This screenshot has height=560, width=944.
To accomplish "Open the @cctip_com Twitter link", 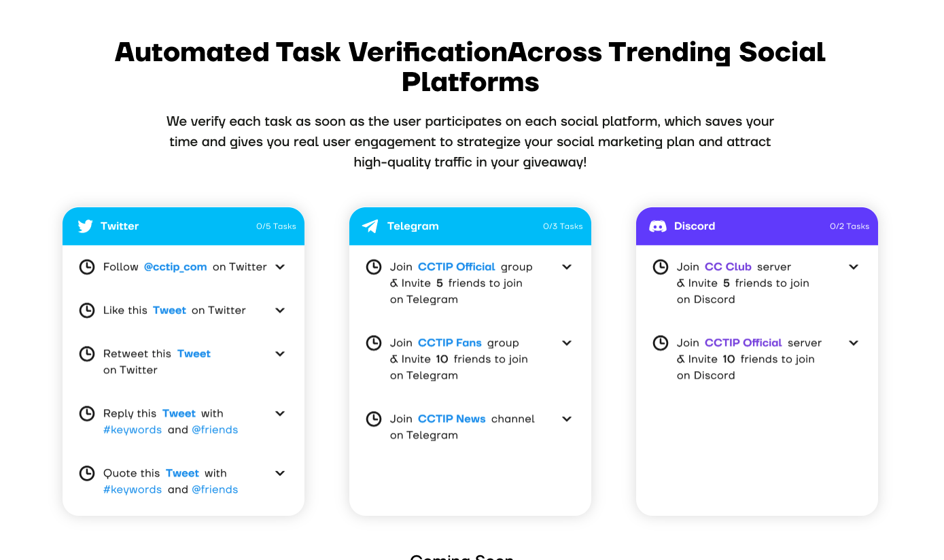I will (x=175, y=267).
